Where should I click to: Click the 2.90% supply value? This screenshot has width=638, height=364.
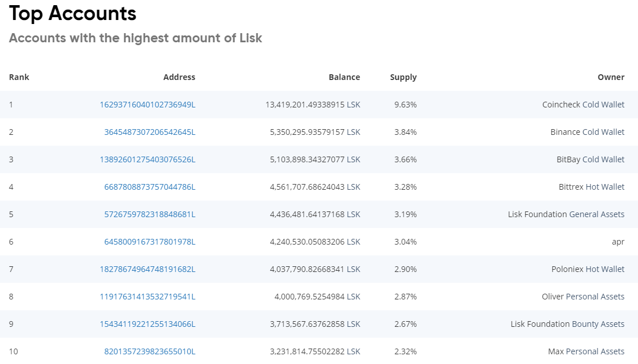405,269
